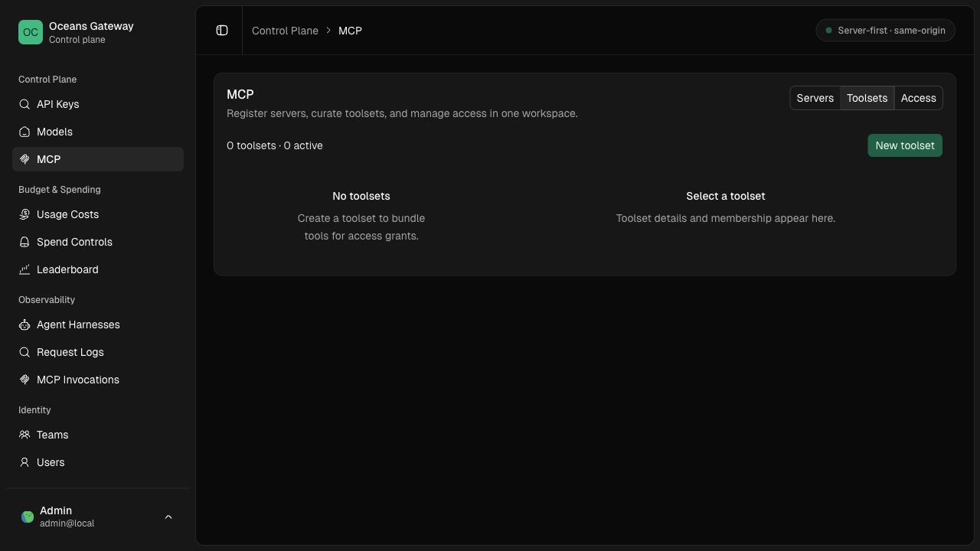The width and height of the screenshot is (980, 551).
Task: Click the 'Select a toolset' heading
Action: tap(726, 196)
